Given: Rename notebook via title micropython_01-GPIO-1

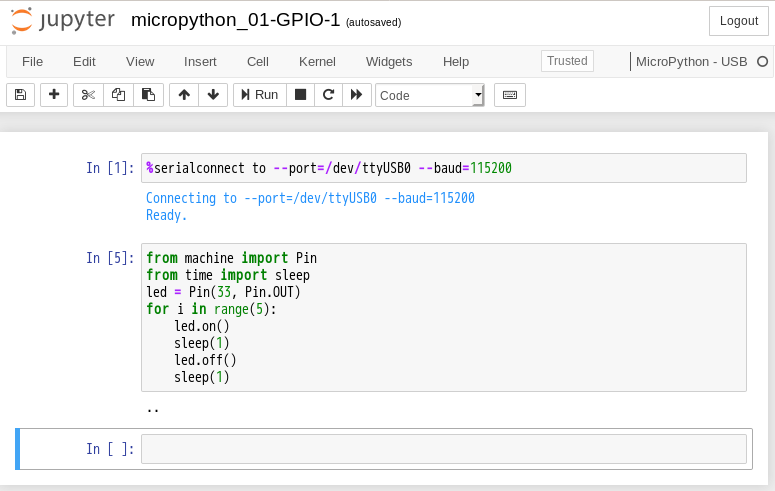Looking at the screenshot, I should (x=236, y=21).
